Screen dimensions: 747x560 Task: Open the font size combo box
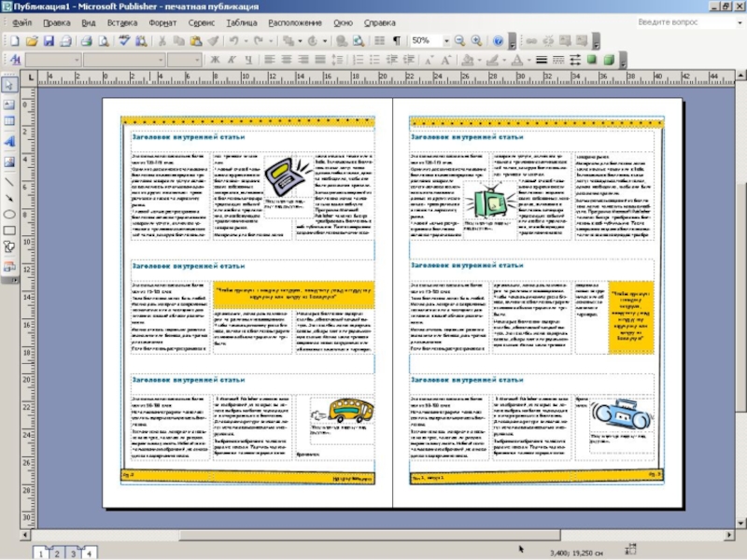(x=184, y=60)
